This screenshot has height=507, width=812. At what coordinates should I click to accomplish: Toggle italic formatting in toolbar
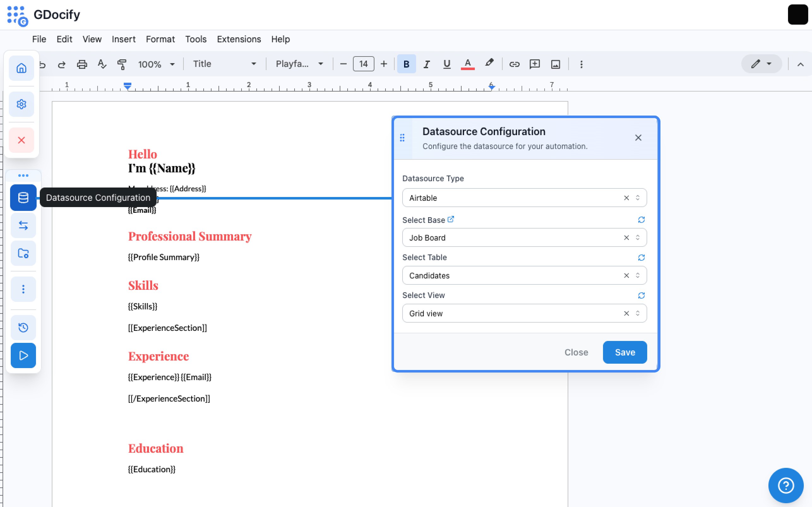point(427,64)
